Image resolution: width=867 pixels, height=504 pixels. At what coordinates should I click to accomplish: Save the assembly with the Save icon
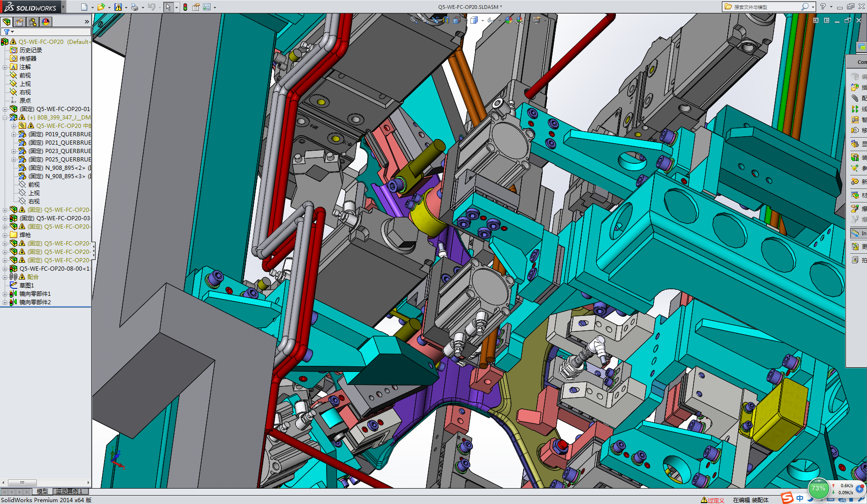(x=118, y=7)
